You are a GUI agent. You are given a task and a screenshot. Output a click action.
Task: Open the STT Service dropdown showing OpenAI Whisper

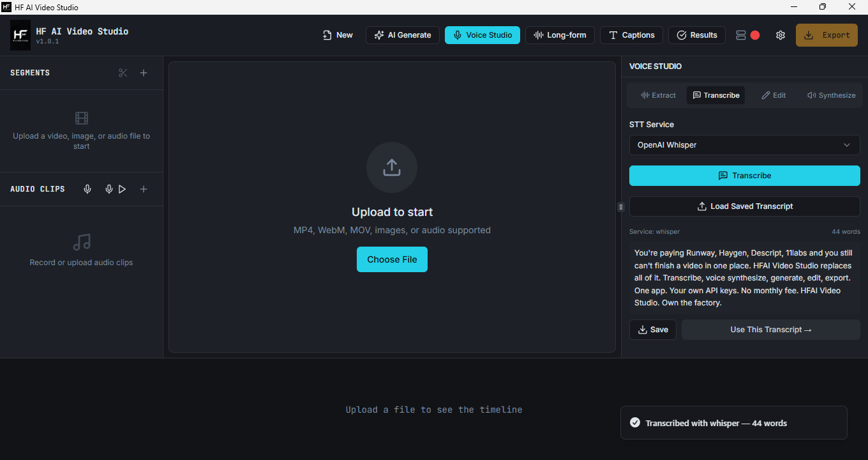(x=745, y=145)
